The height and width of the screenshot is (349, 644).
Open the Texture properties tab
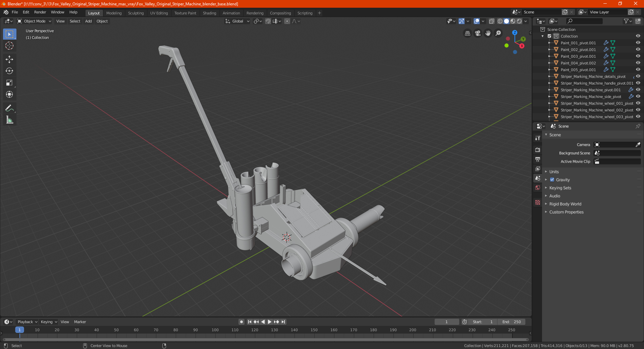538,202
